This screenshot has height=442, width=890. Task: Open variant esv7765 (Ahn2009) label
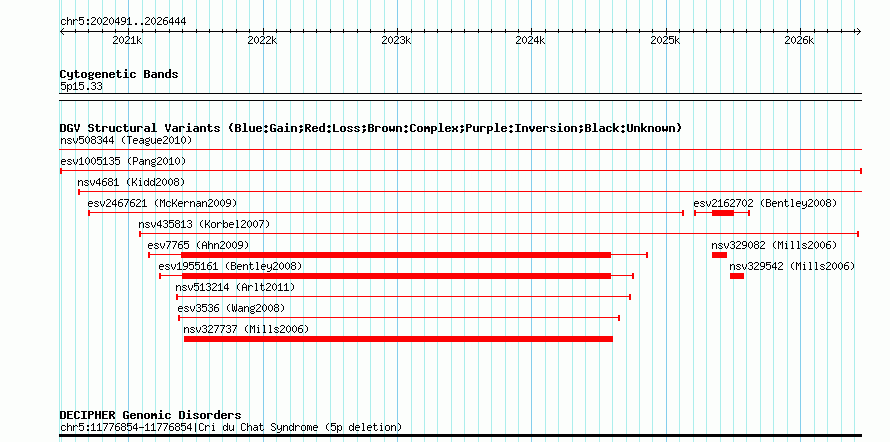coord(198,245)
